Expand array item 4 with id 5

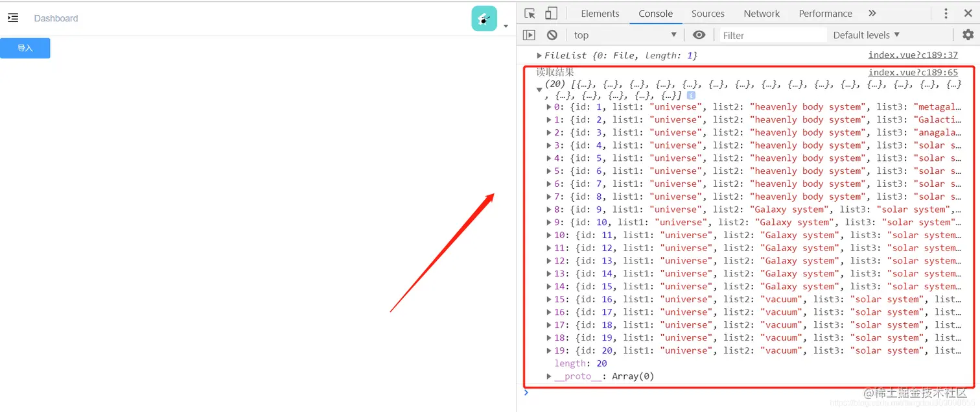point(550,158)
